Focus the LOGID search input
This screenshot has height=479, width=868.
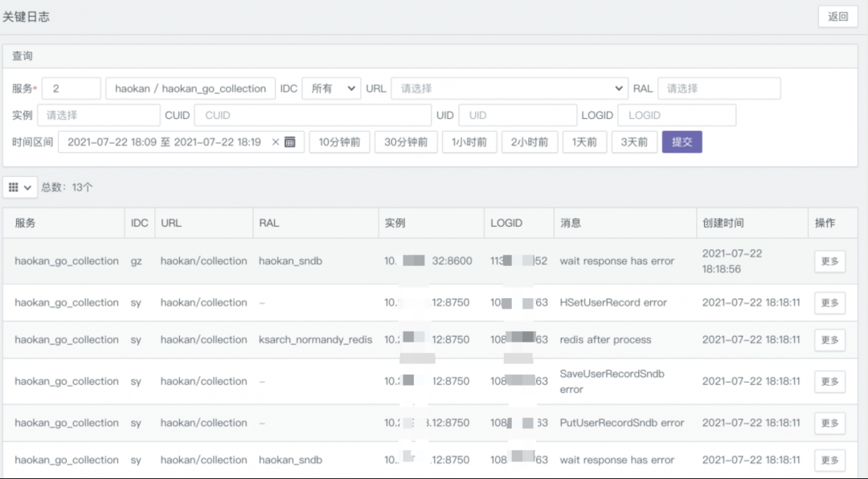coord(677,115)
